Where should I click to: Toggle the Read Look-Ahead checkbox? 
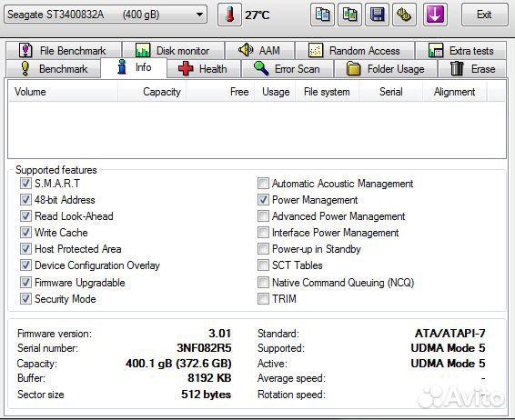(25, 215)
